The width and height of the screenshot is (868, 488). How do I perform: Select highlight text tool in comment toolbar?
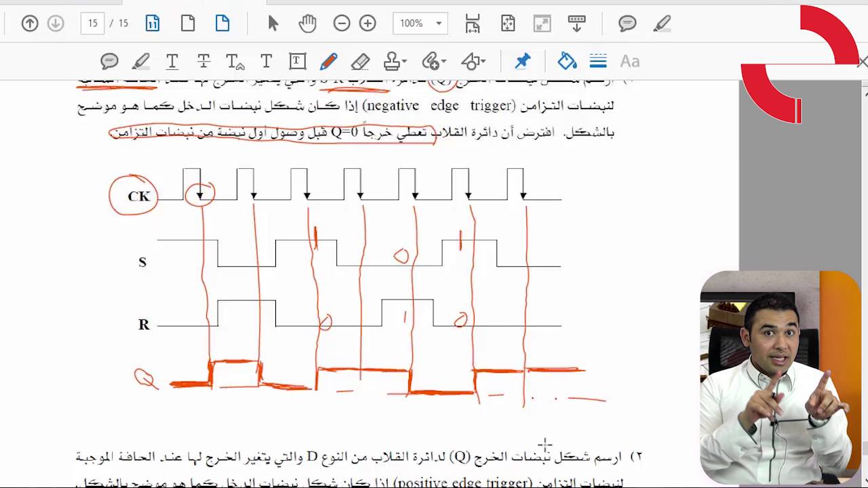coord(140,62)
